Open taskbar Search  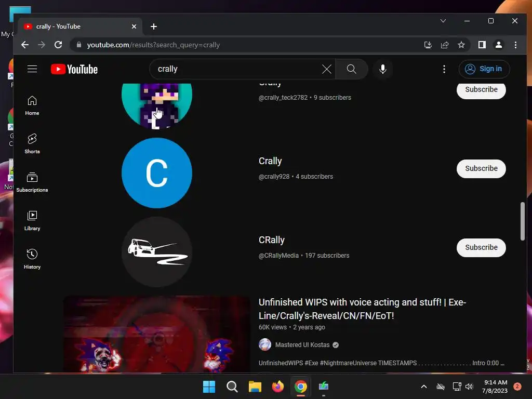[232, 387]
